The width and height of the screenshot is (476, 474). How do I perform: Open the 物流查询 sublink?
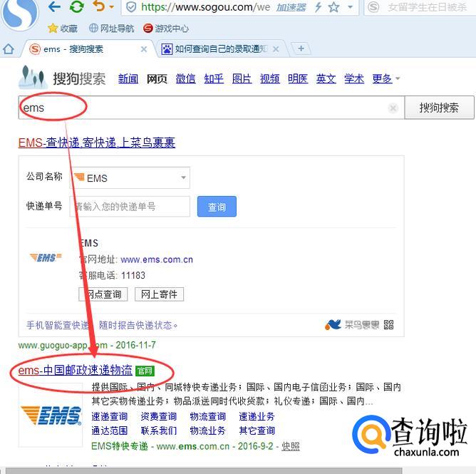(x=207, y=416)
